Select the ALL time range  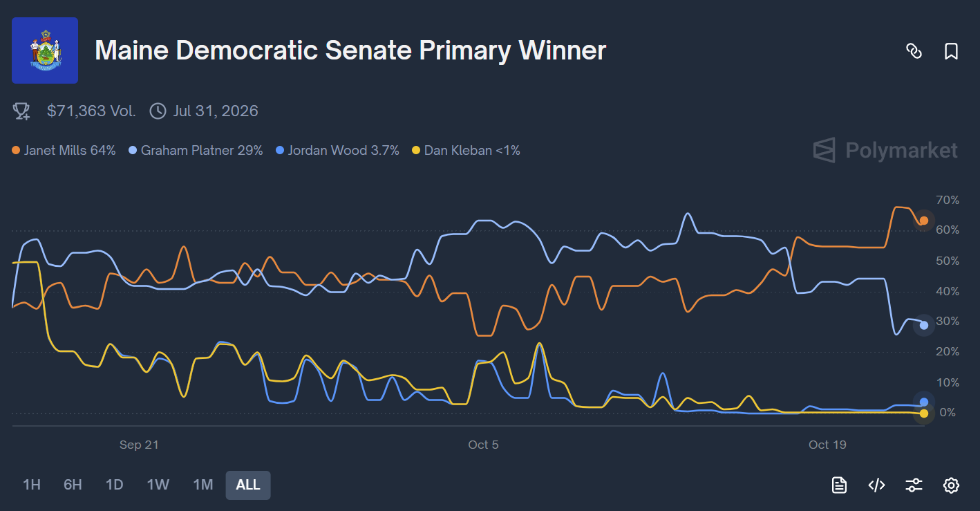(248, 485)
